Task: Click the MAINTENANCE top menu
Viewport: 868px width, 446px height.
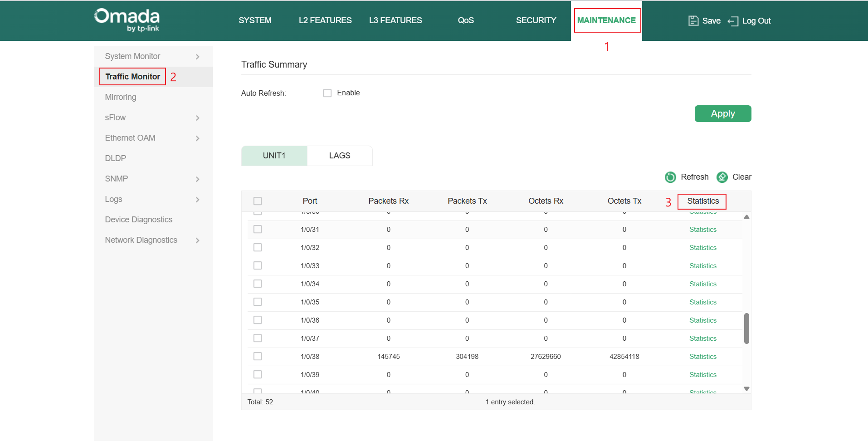Action: [606, 21]
